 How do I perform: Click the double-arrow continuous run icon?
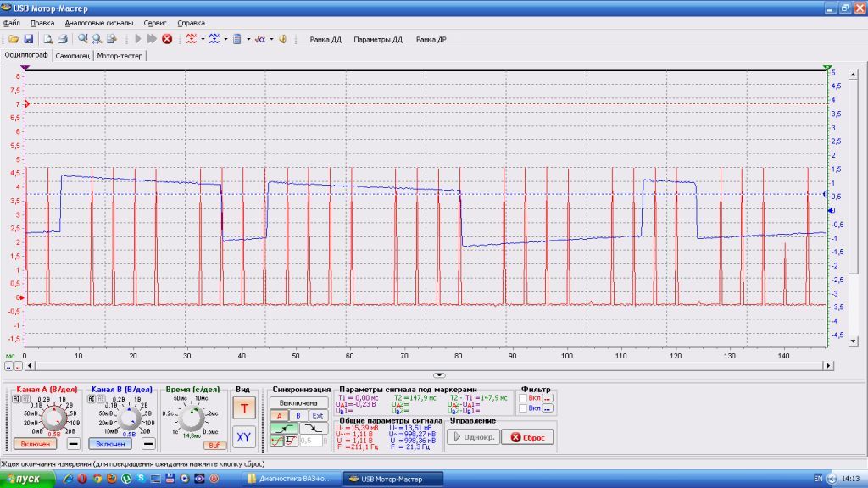(152, 39)
